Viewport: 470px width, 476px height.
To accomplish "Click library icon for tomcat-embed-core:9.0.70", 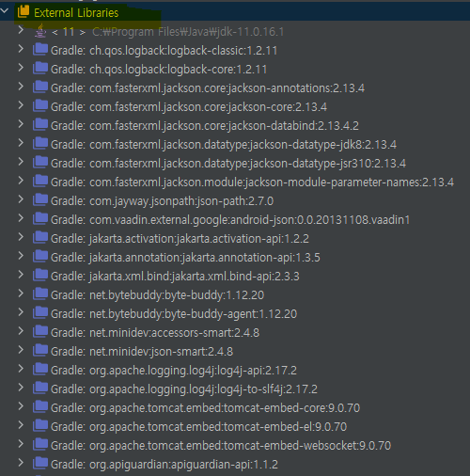I will pos(40,406).
